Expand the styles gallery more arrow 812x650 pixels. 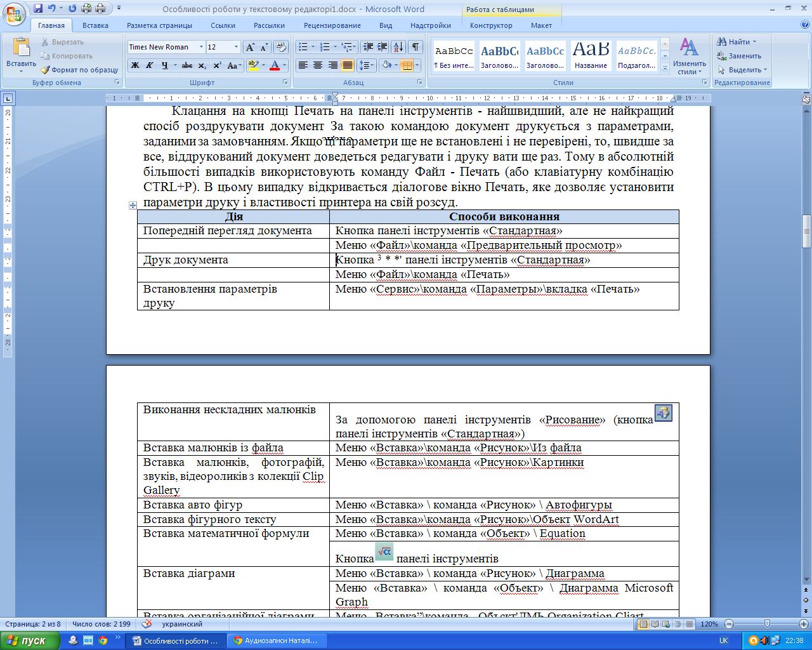pyautogui.click(x=665, y=69)
